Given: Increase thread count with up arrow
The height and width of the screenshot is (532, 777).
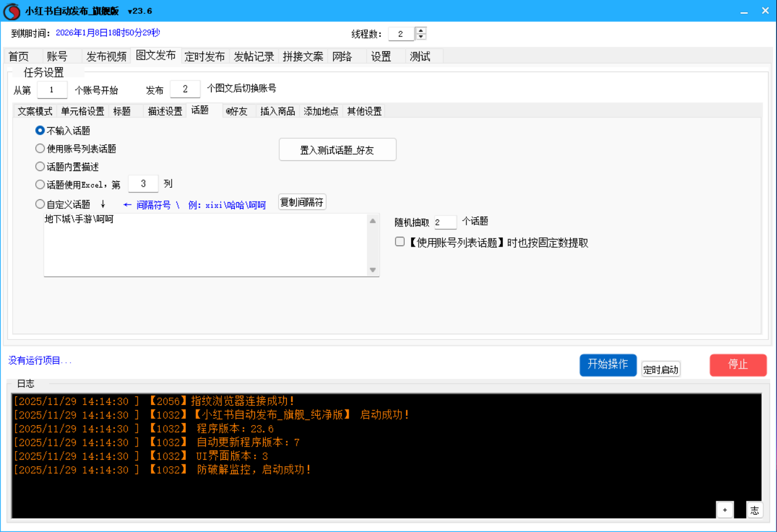Looking at the screenshot, I should click(x=421, y=31).
